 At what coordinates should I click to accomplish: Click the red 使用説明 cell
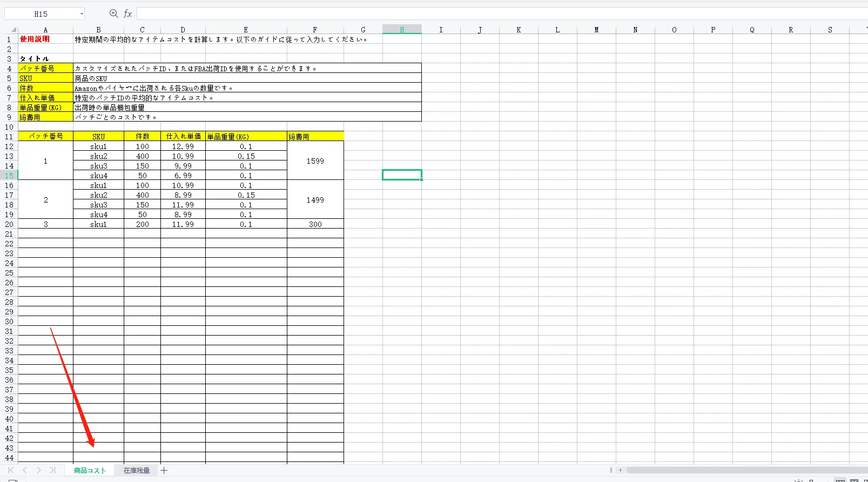click(45, 39)
